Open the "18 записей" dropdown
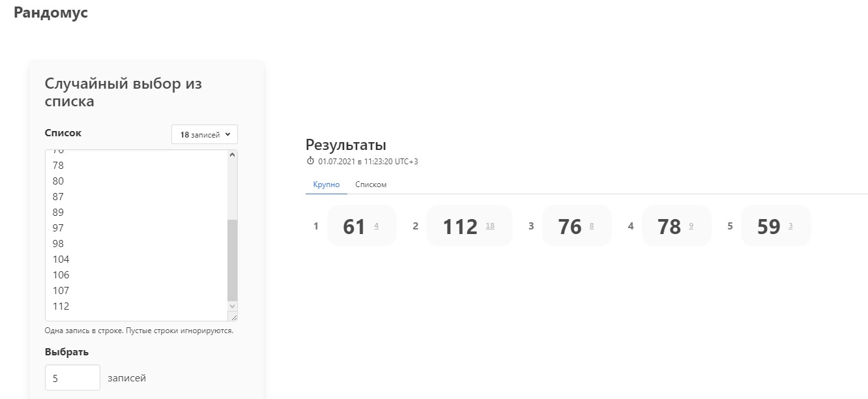 tap(205, 134)
